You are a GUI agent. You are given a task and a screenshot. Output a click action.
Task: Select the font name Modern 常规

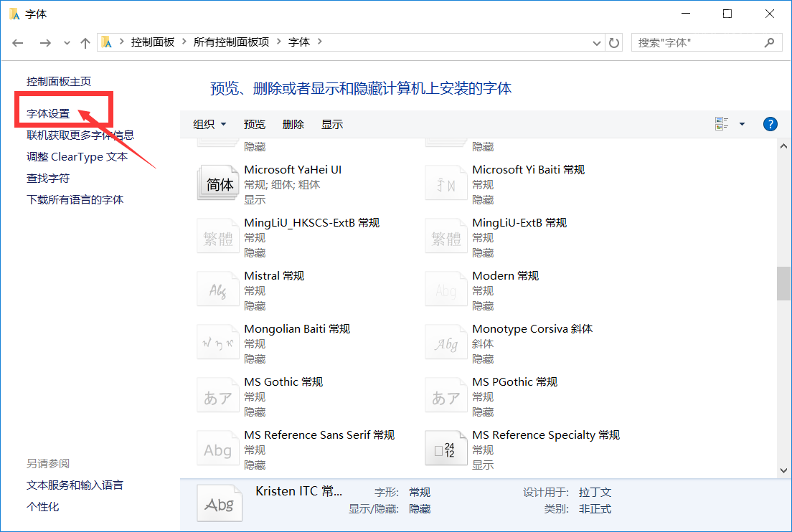point(506,275)
